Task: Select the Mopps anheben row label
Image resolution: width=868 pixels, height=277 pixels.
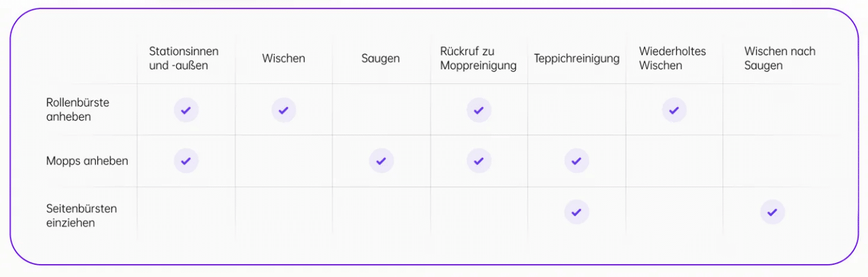Action: [87, 161]
